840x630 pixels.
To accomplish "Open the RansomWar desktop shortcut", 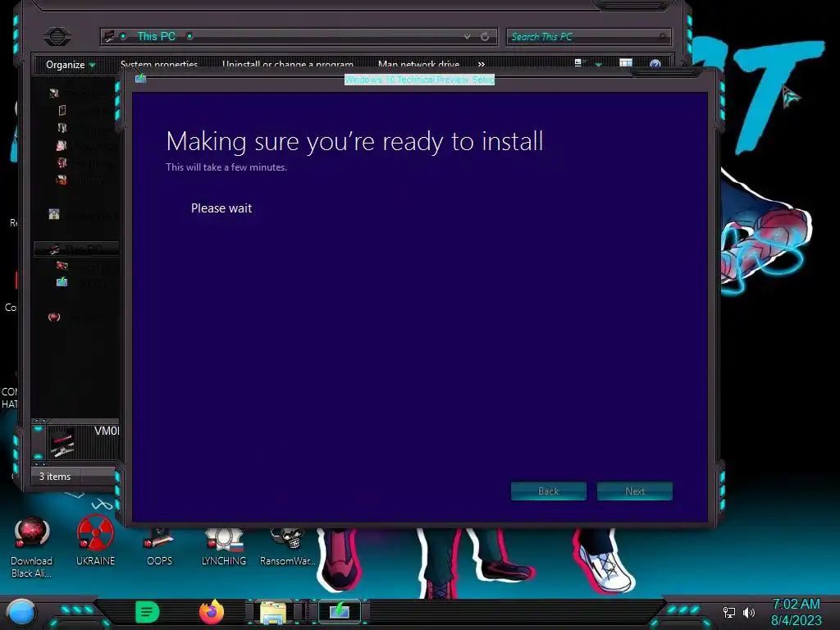I will tap(288, 546).
